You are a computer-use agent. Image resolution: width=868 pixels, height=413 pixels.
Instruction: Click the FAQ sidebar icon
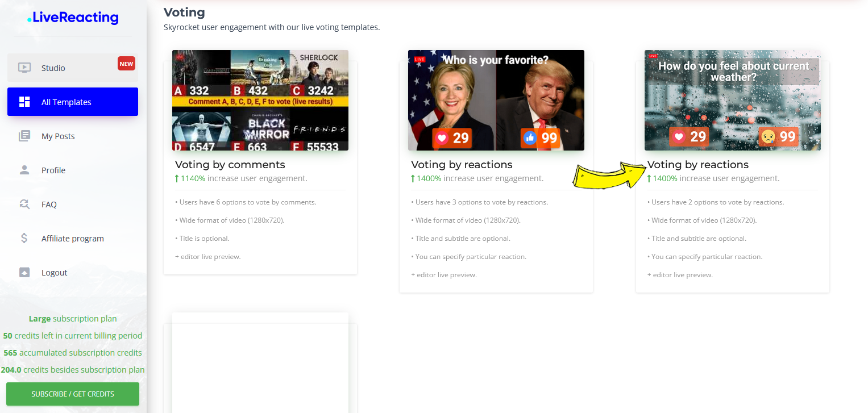click(x=24, y=204)
